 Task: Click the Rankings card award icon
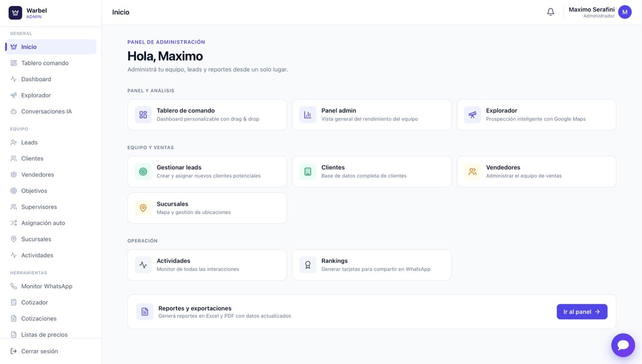(x=308, y=265)
